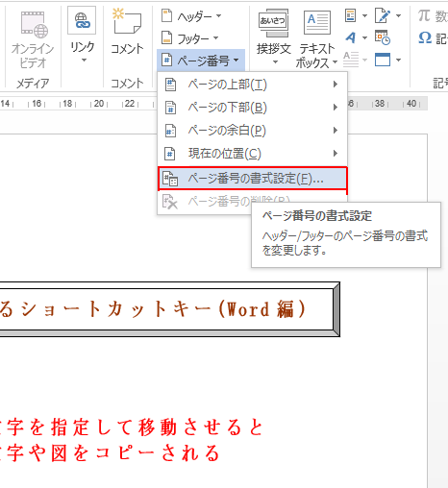Open the Footer (フッター) dropdown
The width and height of the screenshot is (448, 488).
coord(189,38)
